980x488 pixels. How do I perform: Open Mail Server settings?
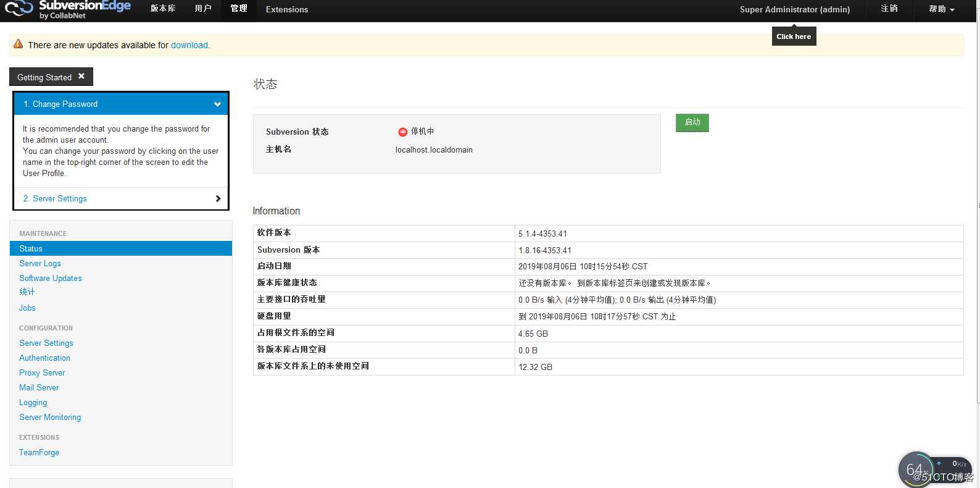coord(39,387)
